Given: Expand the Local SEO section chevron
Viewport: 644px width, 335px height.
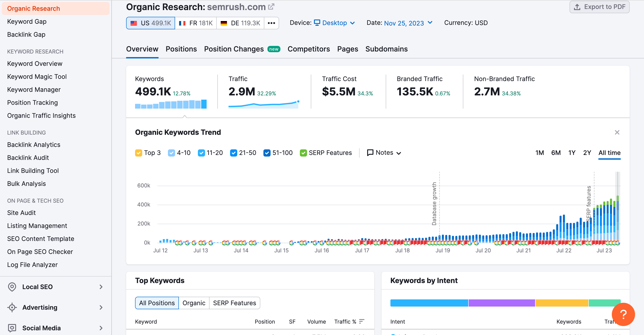Looking at the screenshot, I should [x=101, y=287].
